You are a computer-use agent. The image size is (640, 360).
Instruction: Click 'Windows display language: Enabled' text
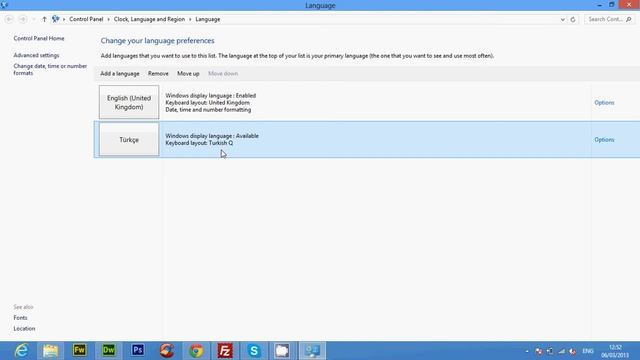tap(211, 96)
